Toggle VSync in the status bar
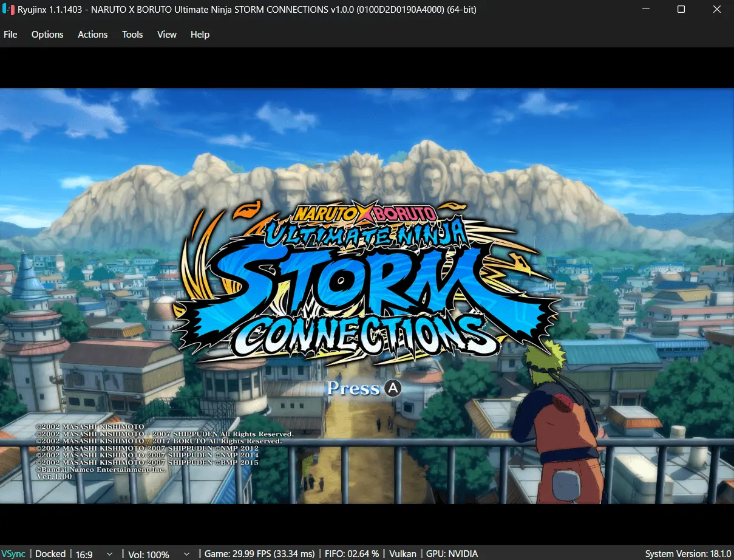The image size is (734, 560). 13,554
